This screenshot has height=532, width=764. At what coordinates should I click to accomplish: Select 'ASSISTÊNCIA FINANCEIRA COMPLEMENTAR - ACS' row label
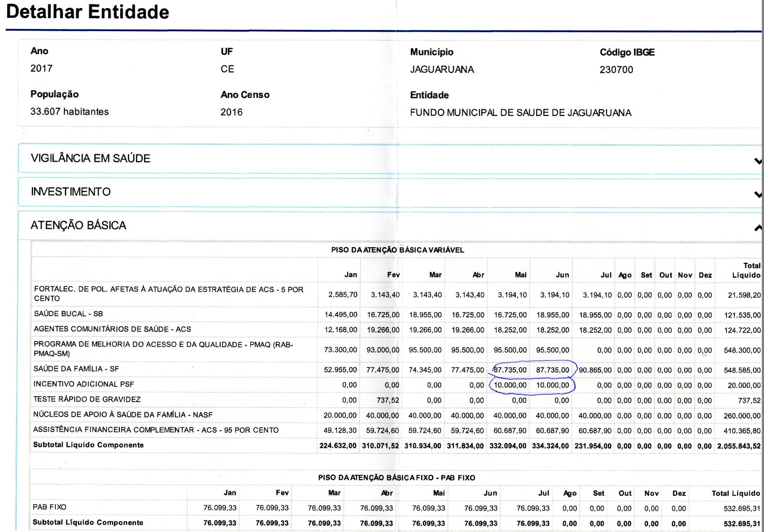156,430
